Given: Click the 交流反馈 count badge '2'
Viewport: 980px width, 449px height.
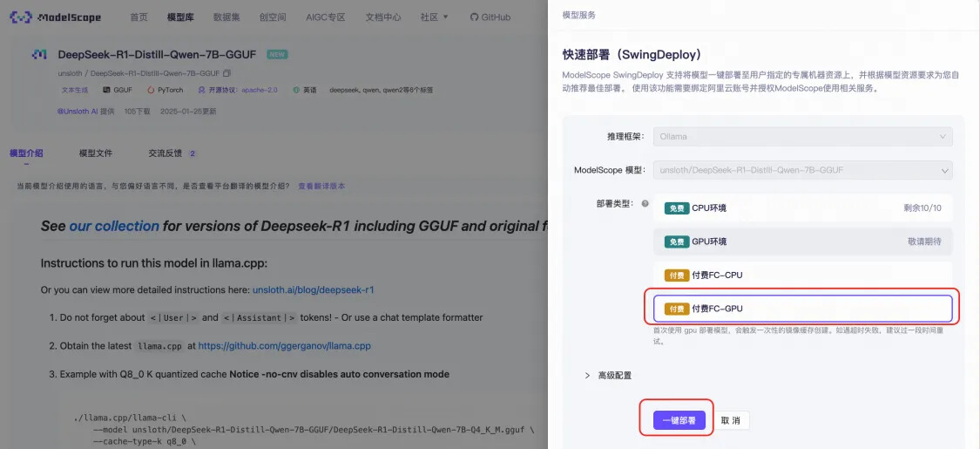Looking at the screenshot, I should (x=193, y=153).
